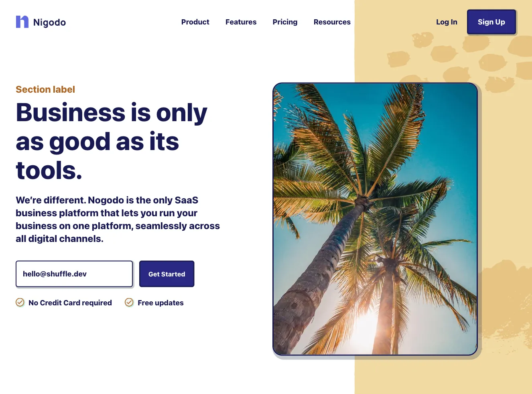This screenshot has width=532, height=394.
Task: Click the Section label text
Action: [45, 89]
